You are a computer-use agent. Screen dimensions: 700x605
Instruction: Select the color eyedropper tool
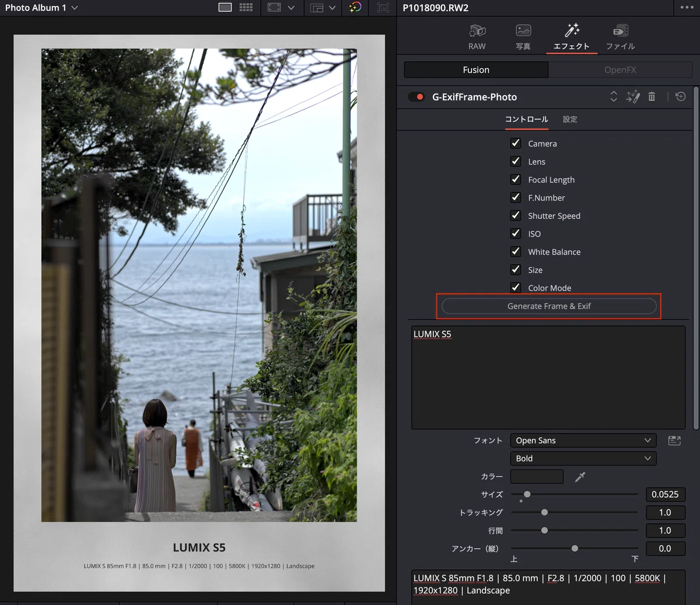pos(580,477)
